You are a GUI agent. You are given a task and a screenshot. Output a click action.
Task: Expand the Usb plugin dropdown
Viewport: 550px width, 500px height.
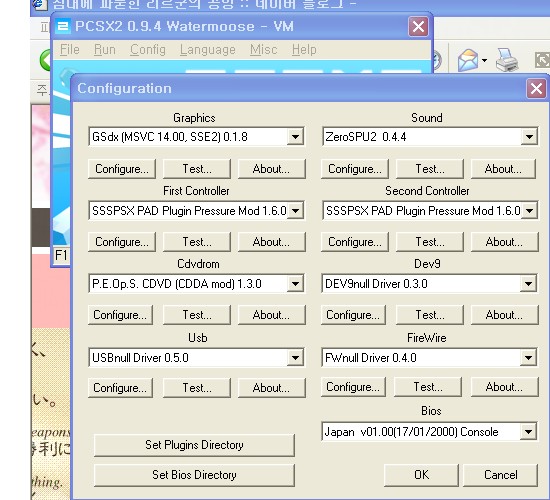[295, 358]
